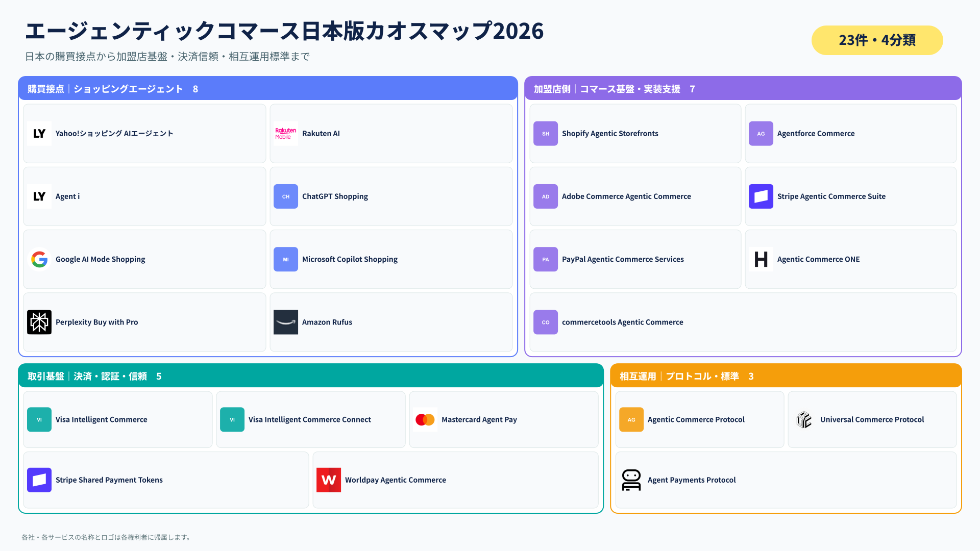The height and width of the screenshot is (551, 980).
Task: Click the Perplexity logo icon
Action: [39, 322]
